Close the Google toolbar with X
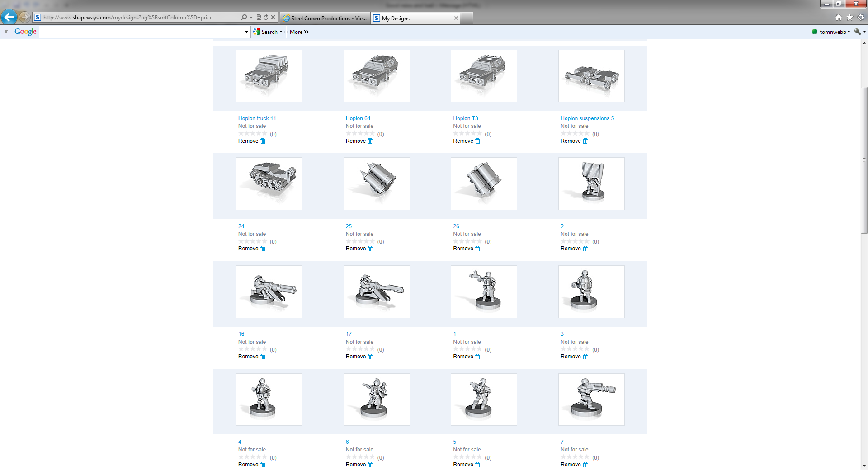Screen dimensions: 868x470 point(6,32)
